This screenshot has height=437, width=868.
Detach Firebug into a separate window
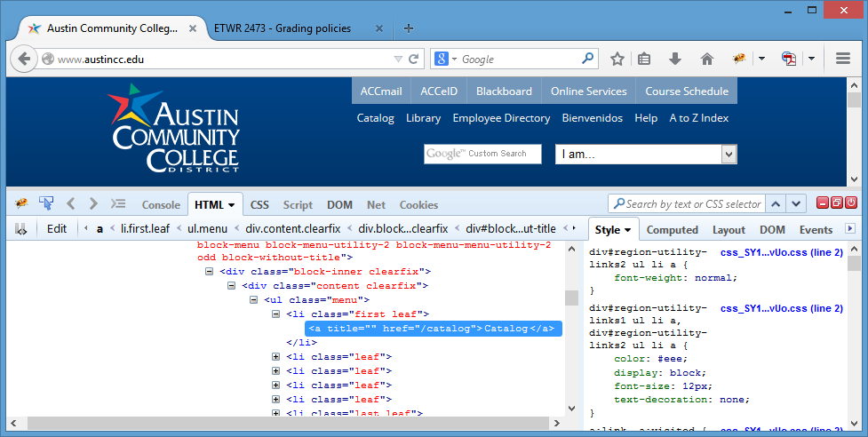point(836,203)
